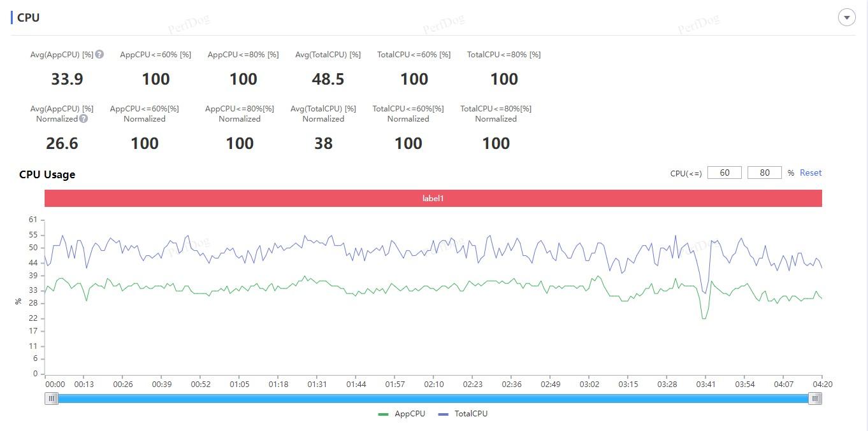
Task: Click the normalized Avg(AppCPU) value 26.6
Action: 62,143
